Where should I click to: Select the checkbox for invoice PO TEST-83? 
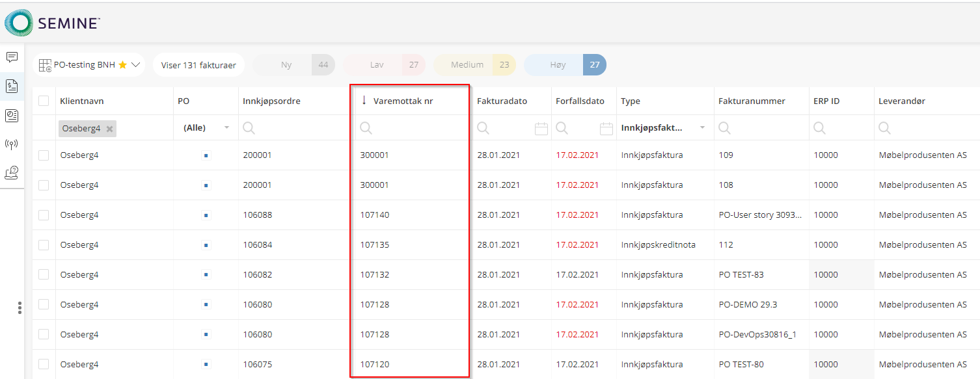coord(44,274)
